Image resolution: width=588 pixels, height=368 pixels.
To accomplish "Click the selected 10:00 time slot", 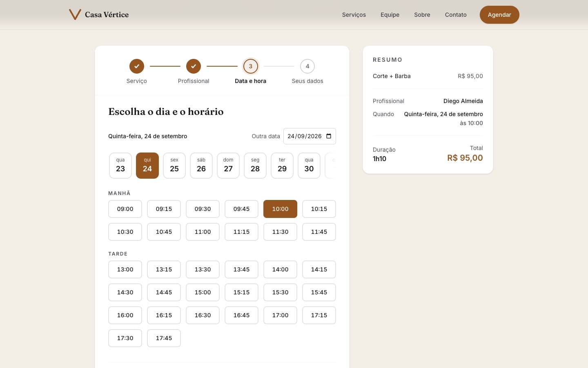I will (280, 209).
